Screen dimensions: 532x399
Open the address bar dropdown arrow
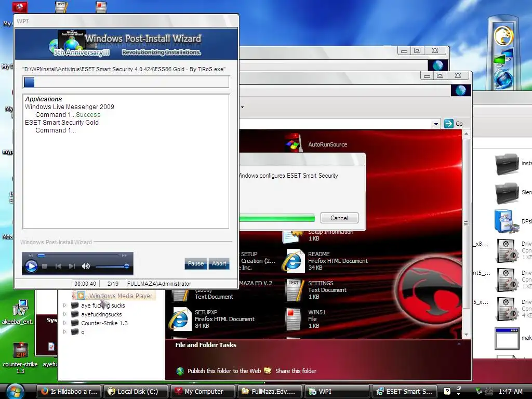[x=436, y=124]
